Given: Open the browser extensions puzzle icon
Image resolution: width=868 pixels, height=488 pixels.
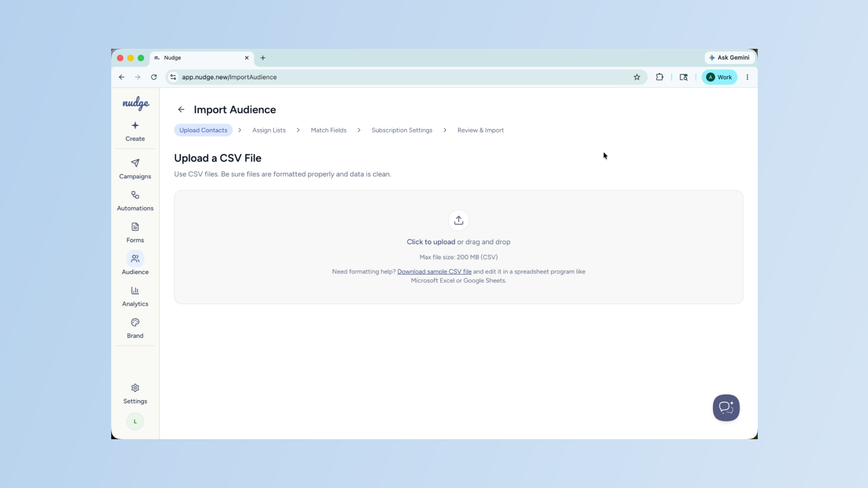Looking at the screenshot, I should tap(660, 77).
